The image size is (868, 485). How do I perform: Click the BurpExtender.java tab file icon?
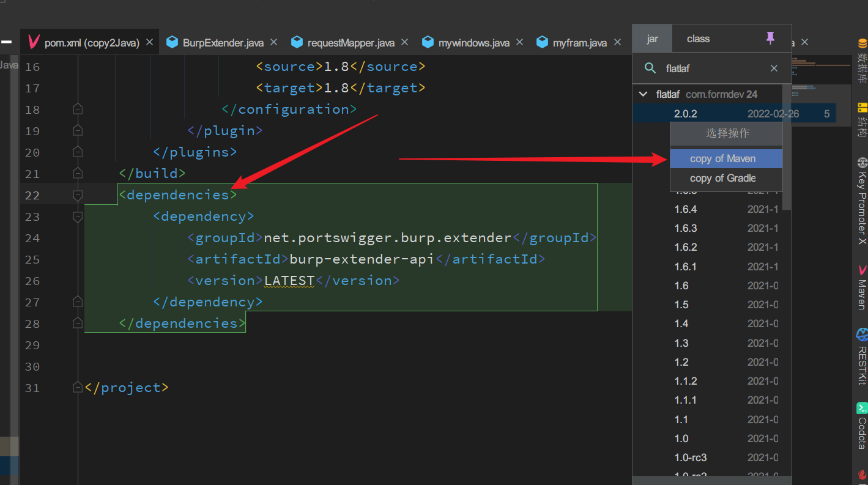click(172, 42)
